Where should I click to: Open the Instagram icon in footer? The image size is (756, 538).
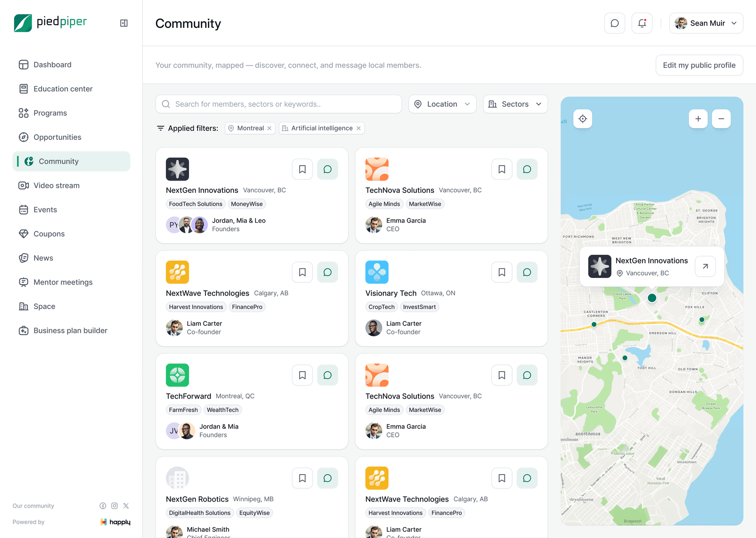[114, 506]
